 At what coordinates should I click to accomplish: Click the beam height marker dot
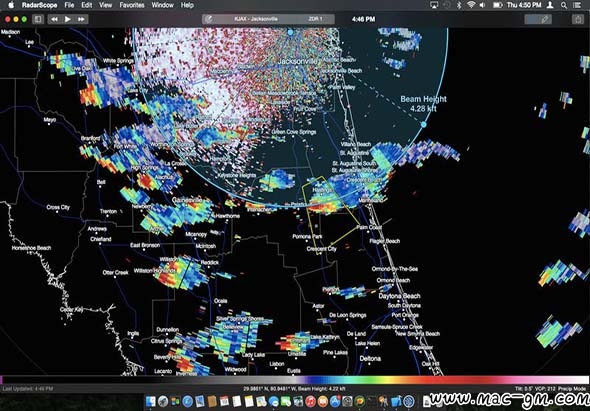click(x=423, y=124)
